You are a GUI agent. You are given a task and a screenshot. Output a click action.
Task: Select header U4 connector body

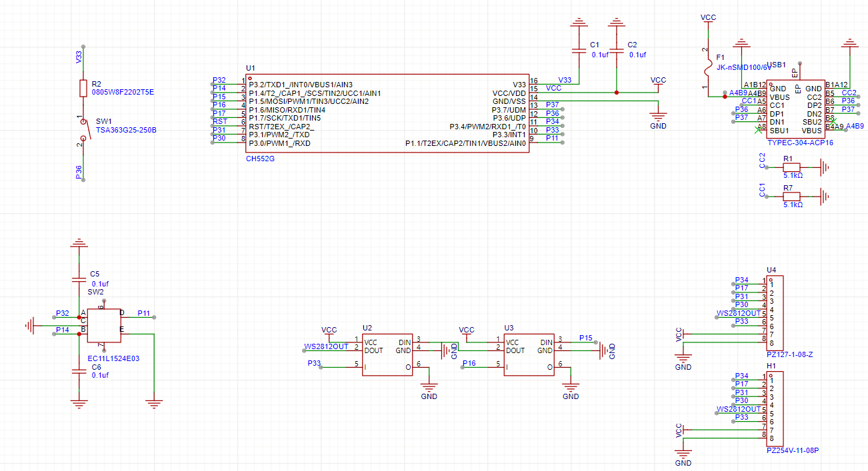[775, 311]
